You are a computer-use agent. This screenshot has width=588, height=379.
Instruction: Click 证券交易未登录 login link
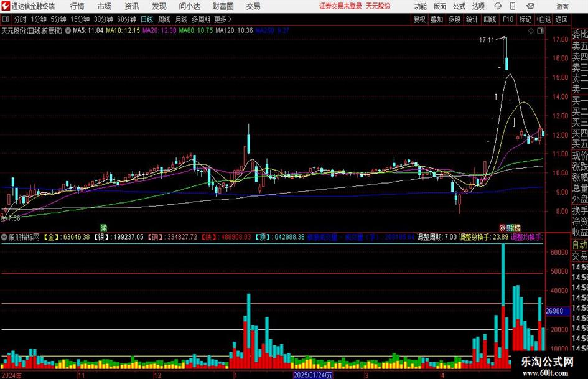(x=340, y=6)
